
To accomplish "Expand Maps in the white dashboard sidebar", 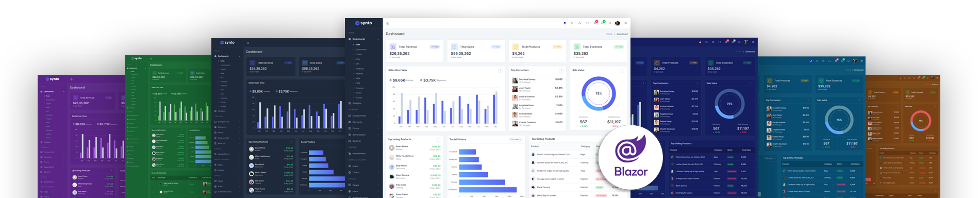I will click(363, 166).
